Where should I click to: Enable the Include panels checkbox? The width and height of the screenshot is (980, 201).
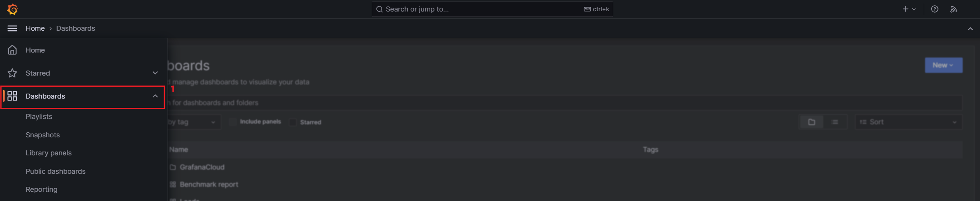[232, 122]
